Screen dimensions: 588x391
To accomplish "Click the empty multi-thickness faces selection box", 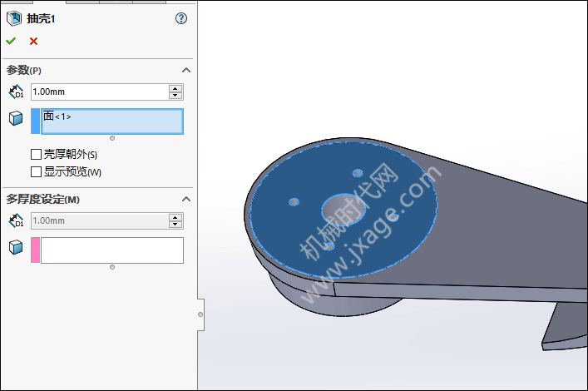I will coord(112,250).
